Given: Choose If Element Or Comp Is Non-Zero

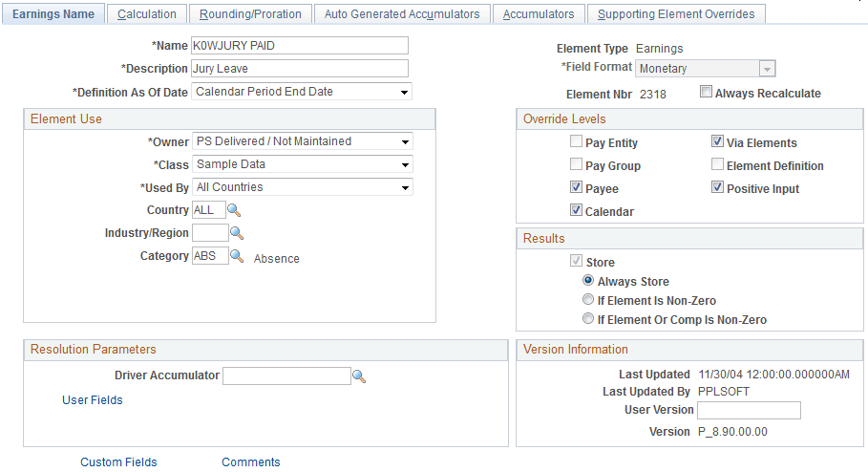Looking at the screenshot, I should tap(588, 320).
